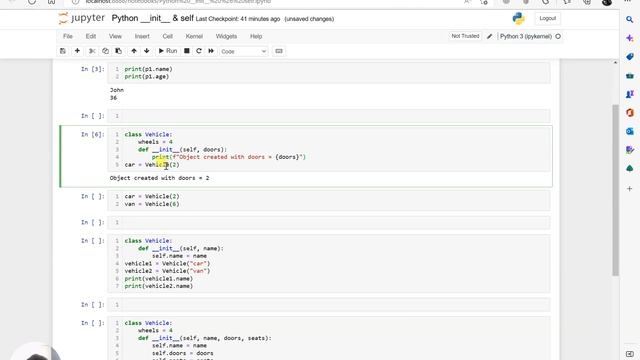Click the kernel idle circle indicator
This screenshot has width=640, height=360.
(x=558, y=36)
